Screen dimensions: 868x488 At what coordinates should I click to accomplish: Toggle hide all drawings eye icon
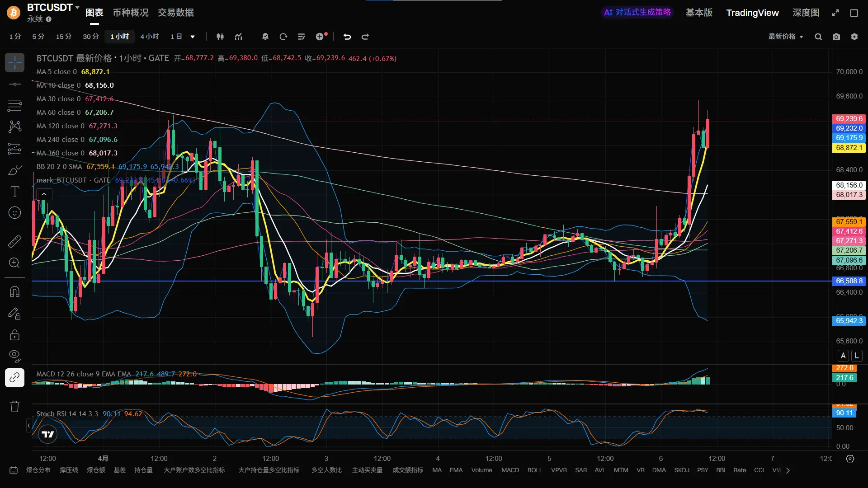tap(14, 356)
